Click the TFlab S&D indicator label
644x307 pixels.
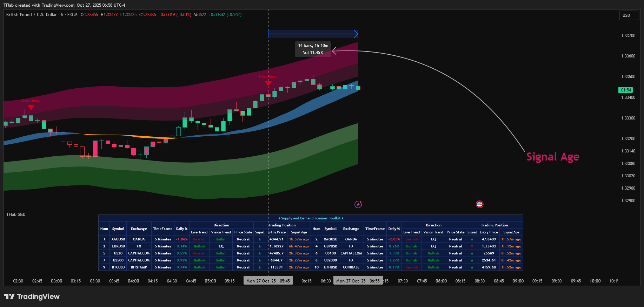click(16, 214)
